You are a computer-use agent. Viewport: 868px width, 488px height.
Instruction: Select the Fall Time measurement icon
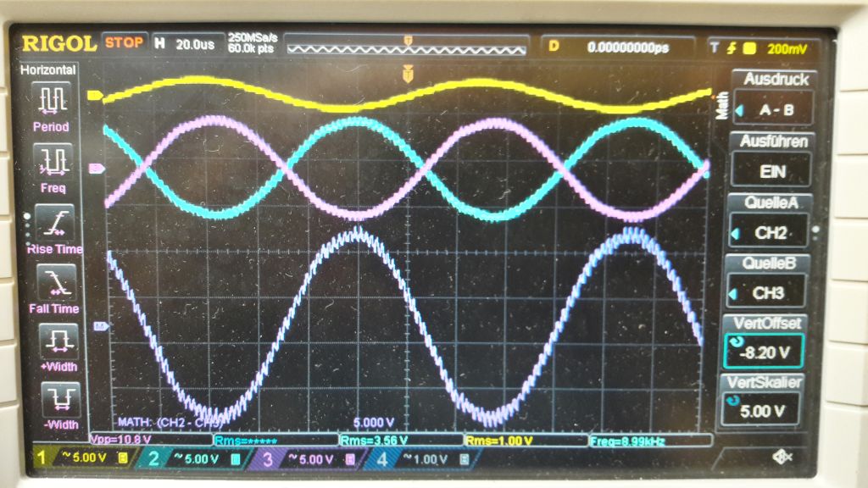coord(57,283)
